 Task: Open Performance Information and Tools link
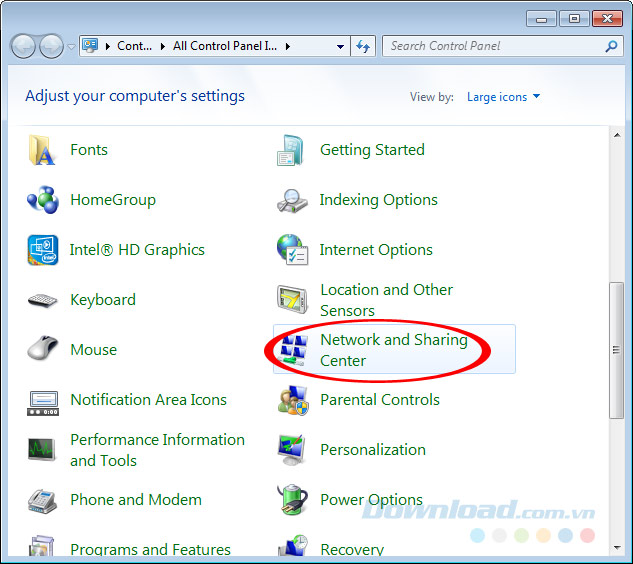(157, 450)
